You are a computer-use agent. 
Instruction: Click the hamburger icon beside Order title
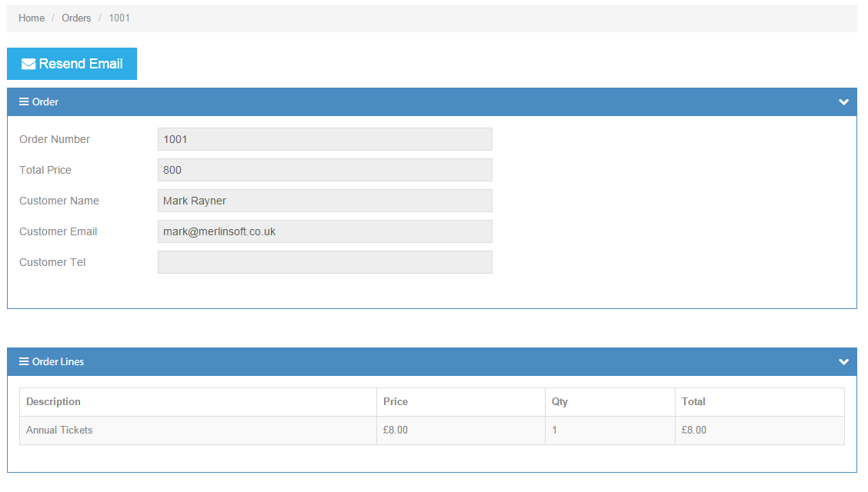pos(24,101)
